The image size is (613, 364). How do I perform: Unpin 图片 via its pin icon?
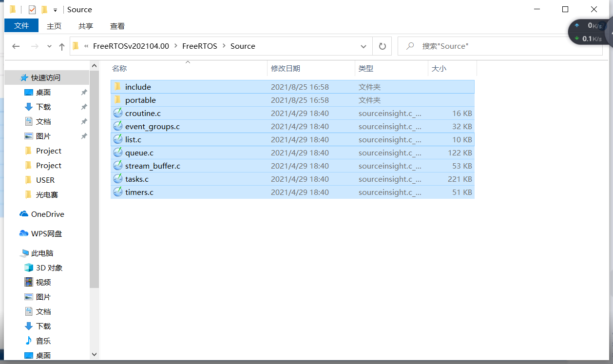[x=84, y=136]
